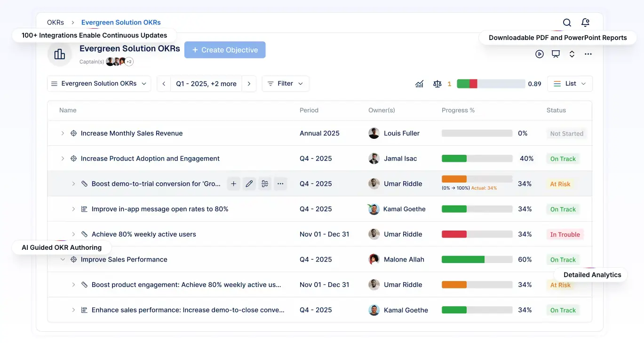Click the balance scale weights icon
This screenshot has width=644, height=343.
(x=437, y=84)
